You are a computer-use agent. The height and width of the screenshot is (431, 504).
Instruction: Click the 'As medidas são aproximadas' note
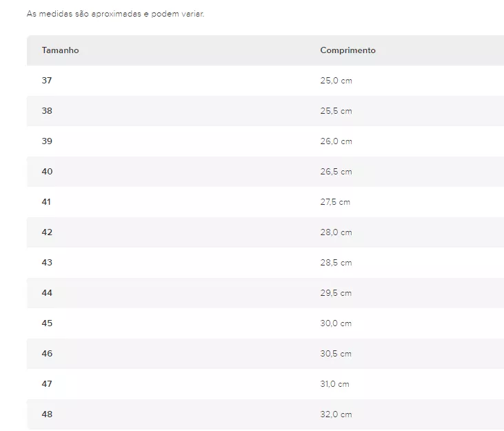pyautogui.click(x=115, y=14)
